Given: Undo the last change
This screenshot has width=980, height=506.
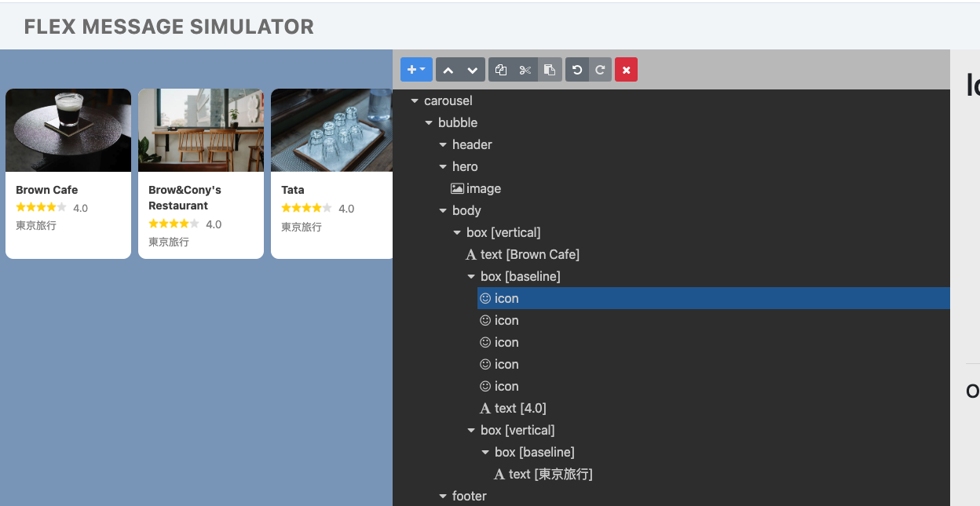Looking at the screenshot, I should coord(577,70).
